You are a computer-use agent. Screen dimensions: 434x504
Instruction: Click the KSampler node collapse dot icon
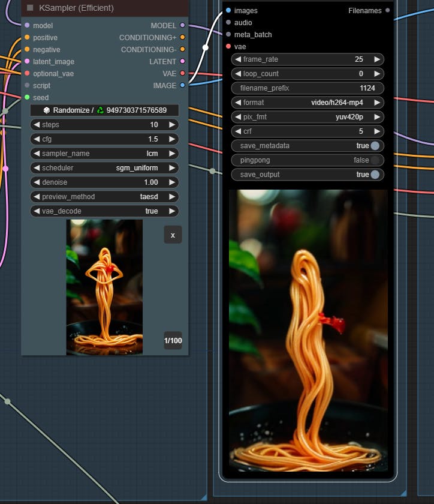click(30, 8)
